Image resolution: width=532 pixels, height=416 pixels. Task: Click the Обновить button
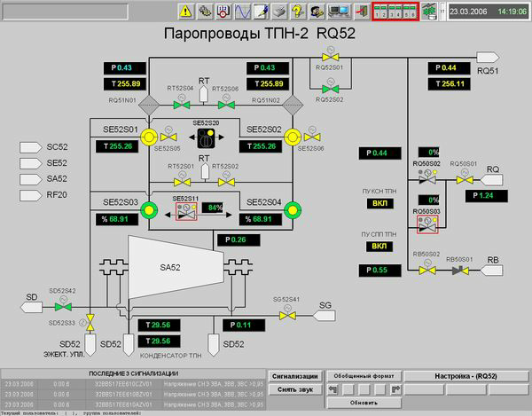tap(364, 403)
